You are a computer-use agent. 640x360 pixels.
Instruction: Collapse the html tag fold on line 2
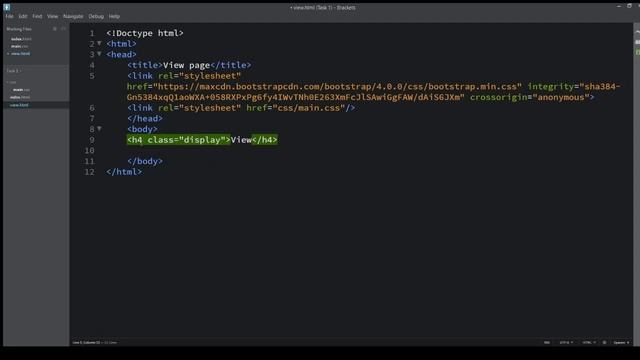tap(99, 43)
